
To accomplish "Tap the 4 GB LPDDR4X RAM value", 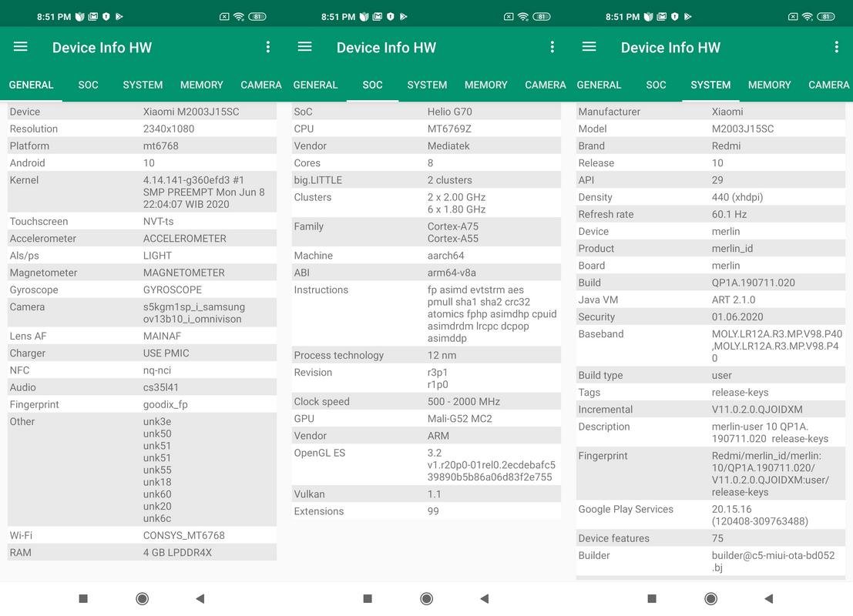I will 177,552.
